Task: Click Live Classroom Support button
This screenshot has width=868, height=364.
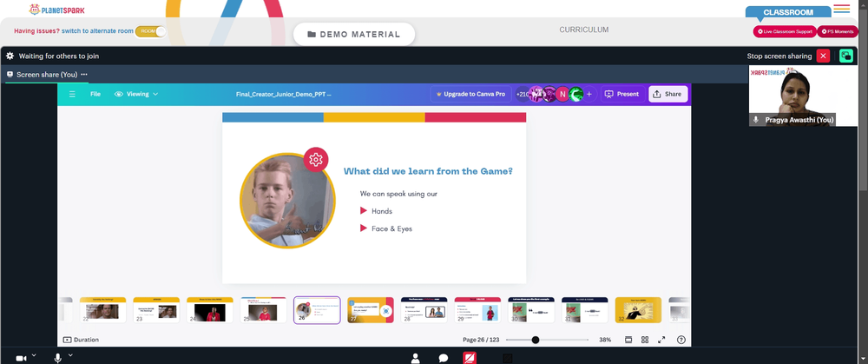Action: 785,31
